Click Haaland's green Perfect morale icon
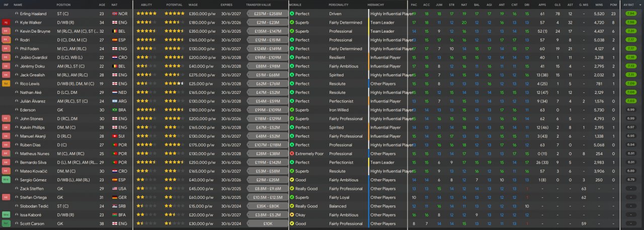This screenshot has height=230, width=644. pyautogui.click(x=292, y=14)
